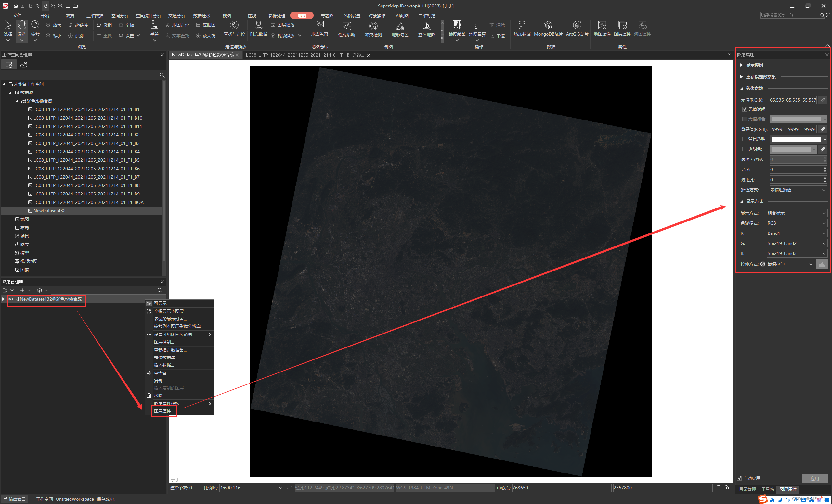Click the 地图裁剪 map clip icon
The height and width of the screenshot is (504, 832).
(x=457, y=26)
